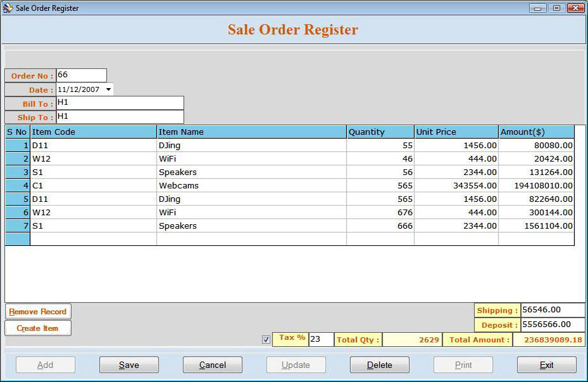The width and height of the screenshot is (588, 382).
Task: Exit the Sale Order Register form
Action: [x=546, y=365]
